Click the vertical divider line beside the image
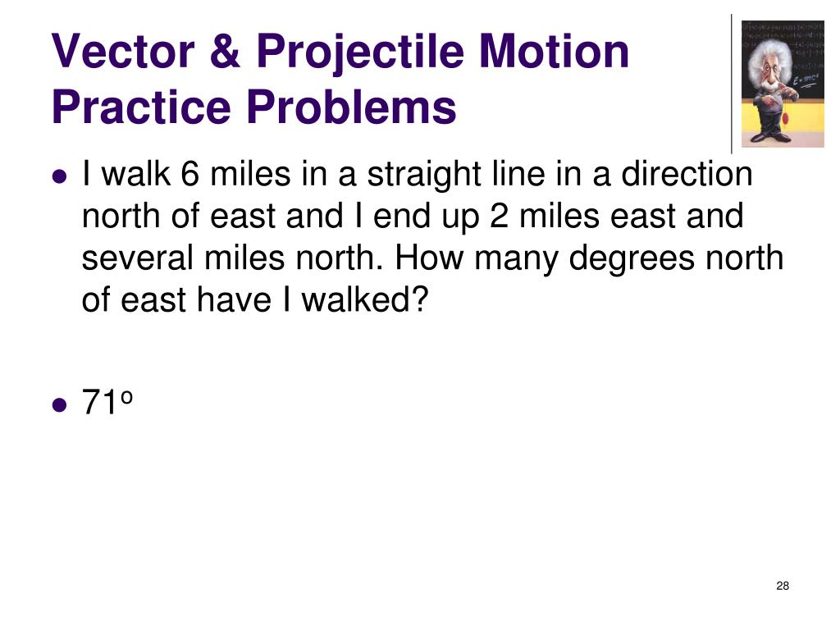This screenshot has width=840, height=630. [732, 84]
